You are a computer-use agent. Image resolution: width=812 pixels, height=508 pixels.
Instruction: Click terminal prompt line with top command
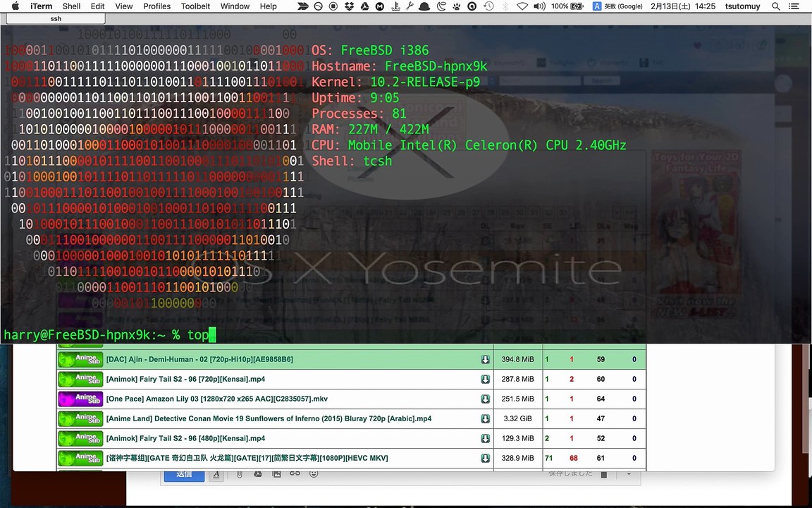[x=109, y=335]
